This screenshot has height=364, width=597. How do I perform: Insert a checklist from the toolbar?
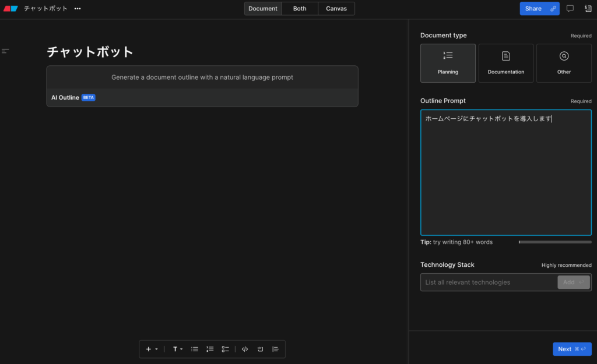click(226, 349)
